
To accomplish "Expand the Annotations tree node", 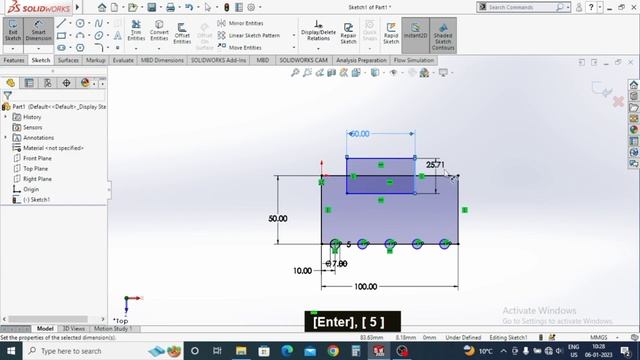I will click(5, 138).
